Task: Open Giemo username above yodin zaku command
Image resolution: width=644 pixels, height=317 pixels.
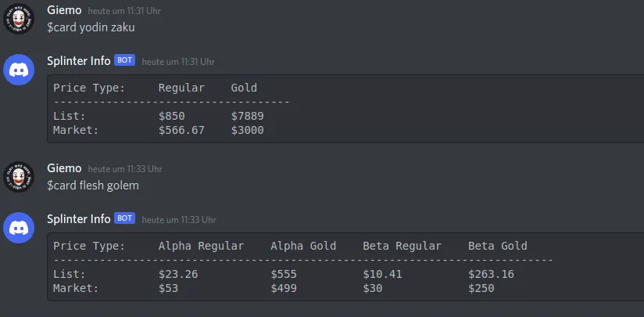Action: coord(64,10)
